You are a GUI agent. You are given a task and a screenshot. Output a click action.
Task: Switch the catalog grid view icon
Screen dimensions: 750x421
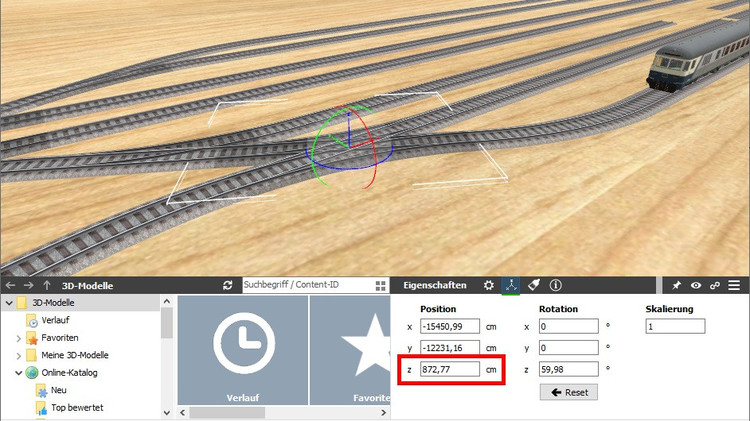[x=381, y=286]
